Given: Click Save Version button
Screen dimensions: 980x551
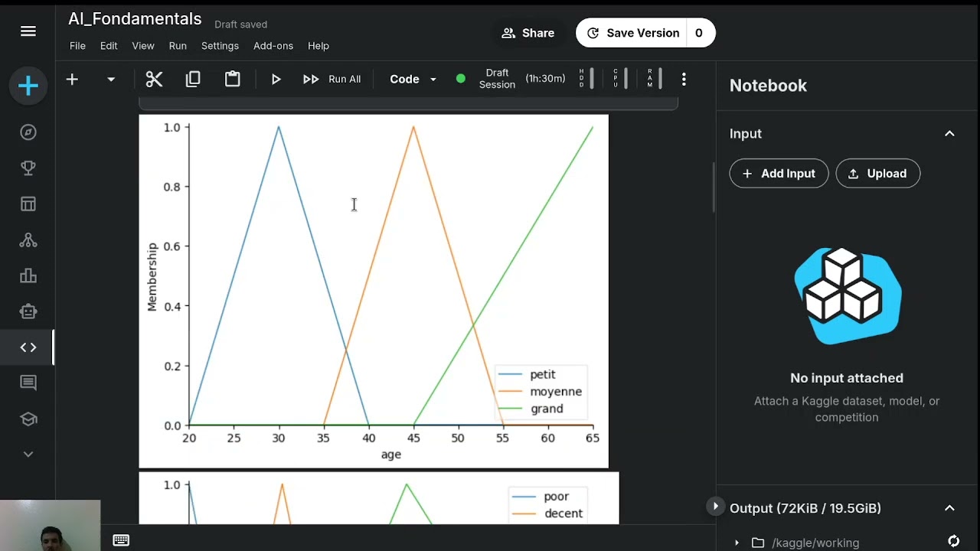Looking at the screenshot, I should 632,33.
